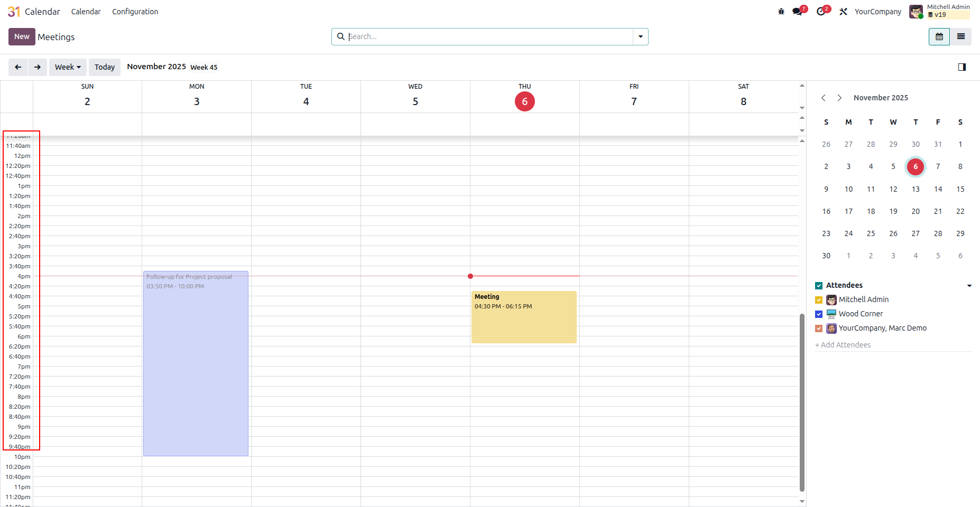Go to next month in mini calendar
The width and height of the screenshot is (980, 507).
point(839,98)
